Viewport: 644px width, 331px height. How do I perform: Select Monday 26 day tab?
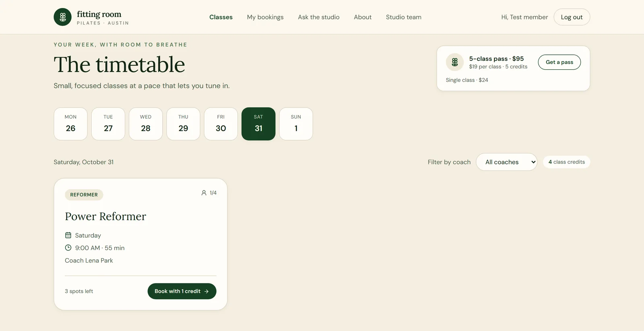click(70, 124)
